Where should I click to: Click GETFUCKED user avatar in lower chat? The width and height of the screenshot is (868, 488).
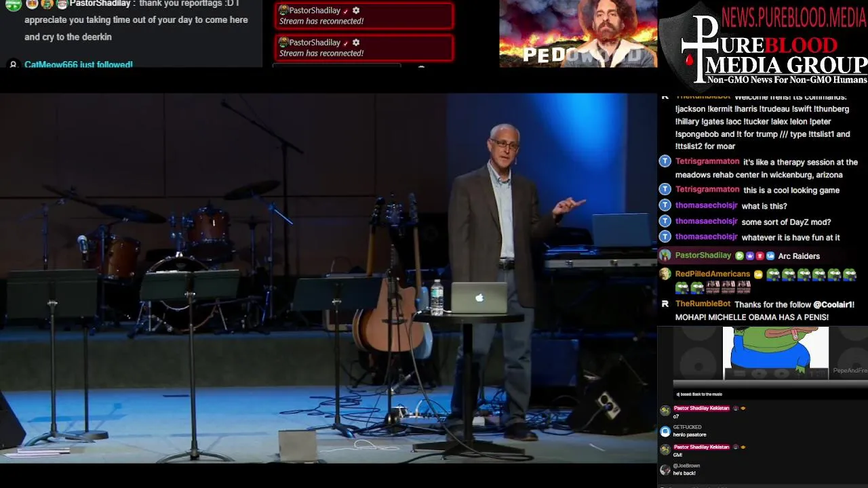(x=665, y=431)
